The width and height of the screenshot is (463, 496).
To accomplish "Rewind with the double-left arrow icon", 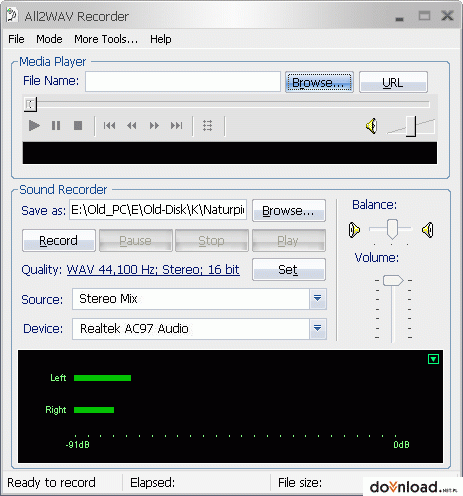I will point(132,126).
